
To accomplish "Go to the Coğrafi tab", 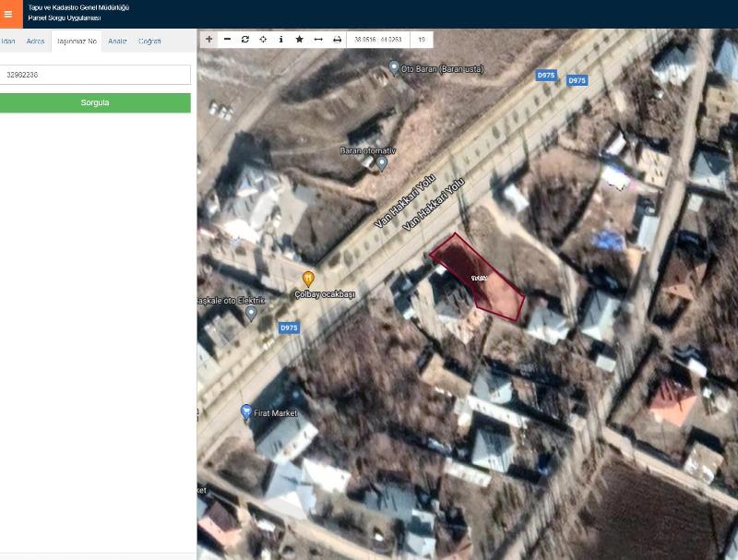I will 149,42.
